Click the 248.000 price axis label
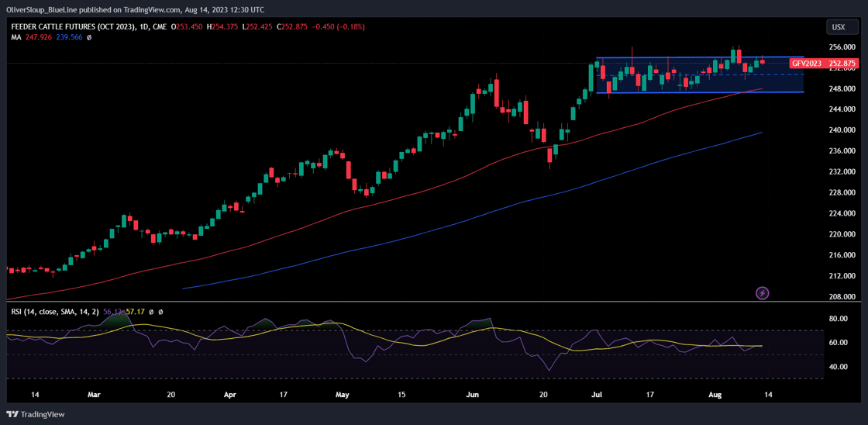868x425 pixels. (841, 88)
